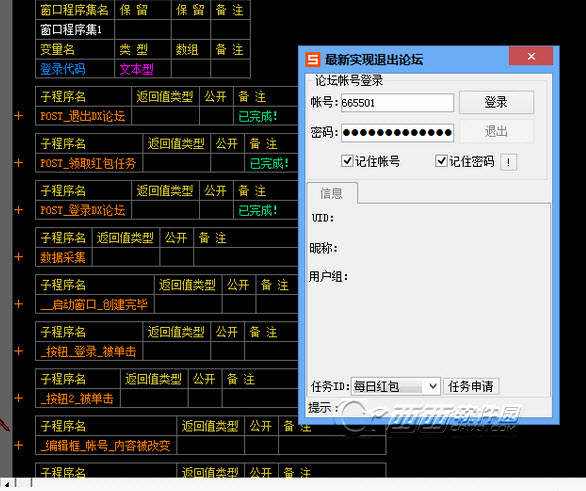Expand the _按钮2_被单击 subroutine

pyautogui.click(x=18, y=399)
